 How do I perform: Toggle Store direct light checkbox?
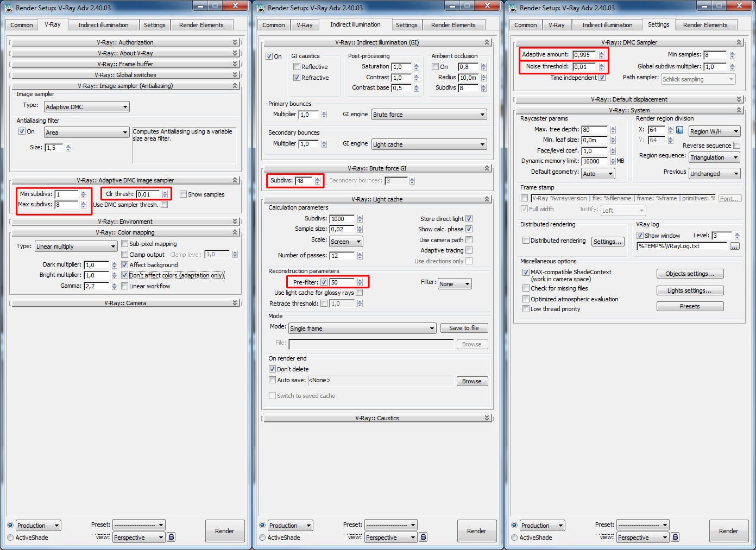469,219
